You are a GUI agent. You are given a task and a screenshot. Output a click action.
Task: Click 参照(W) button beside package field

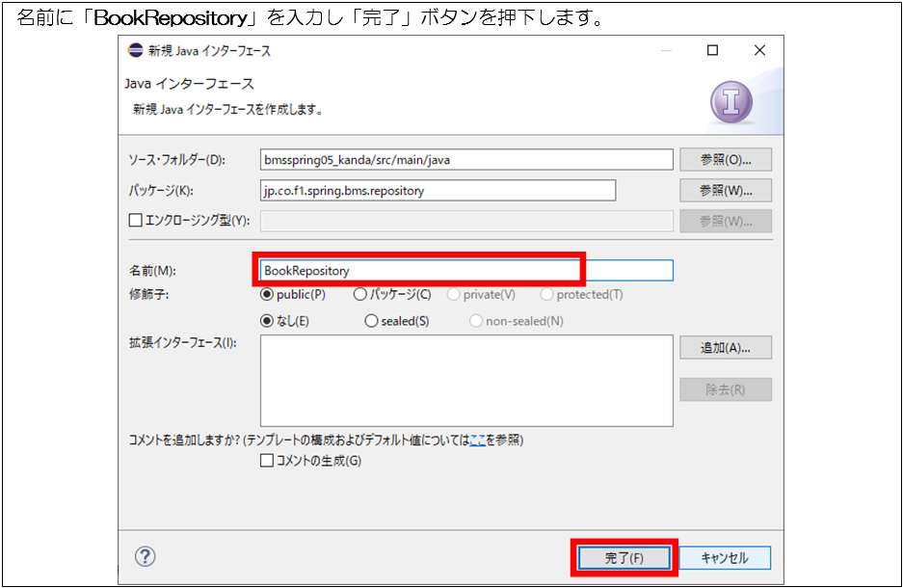coord(725,190)
